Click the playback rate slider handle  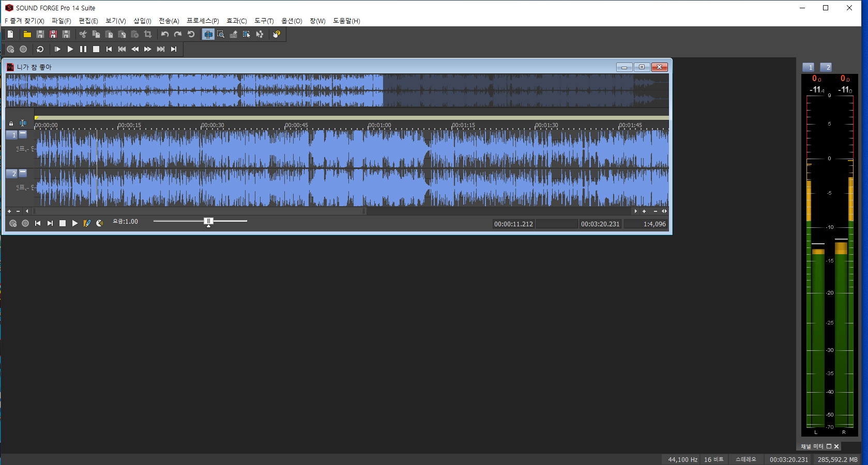(209, 222)
